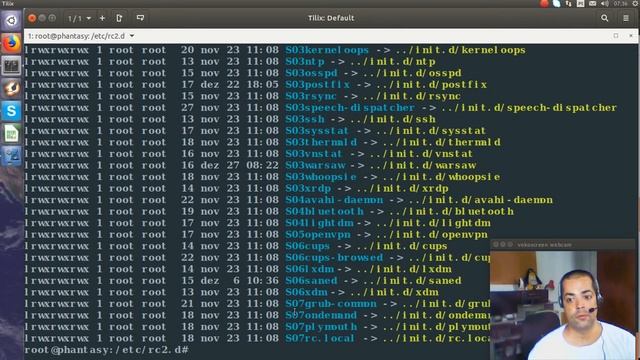Click the S03speech-dispatcher symlink name
Viewport: 640px width, 360px height.
(x=350, y=108)
